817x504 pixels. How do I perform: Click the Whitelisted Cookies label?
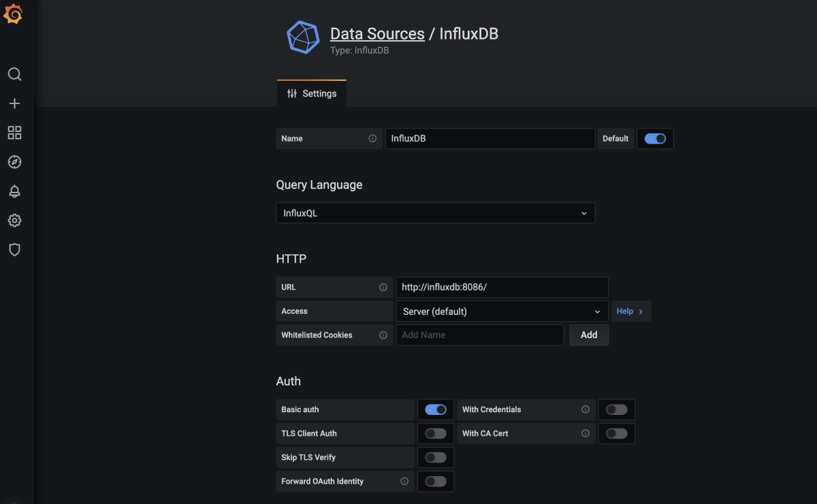(317, 335)
